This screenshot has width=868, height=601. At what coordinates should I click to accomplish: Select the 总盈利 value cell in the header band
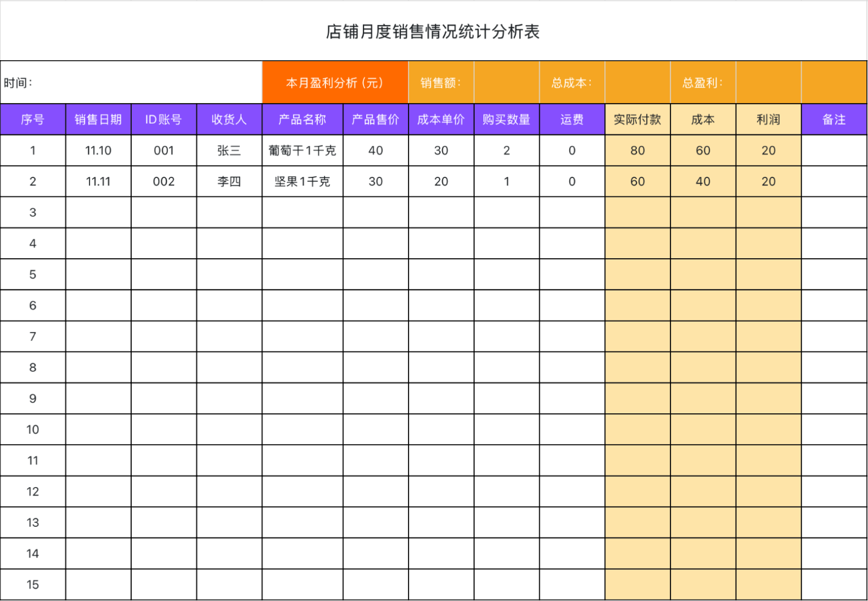[x=768, y=82]
